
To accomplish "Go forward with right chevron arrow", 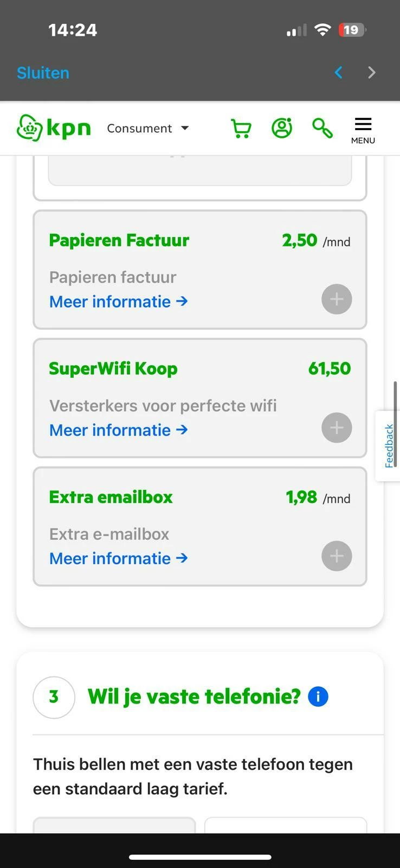I will [x=372, y=73].
